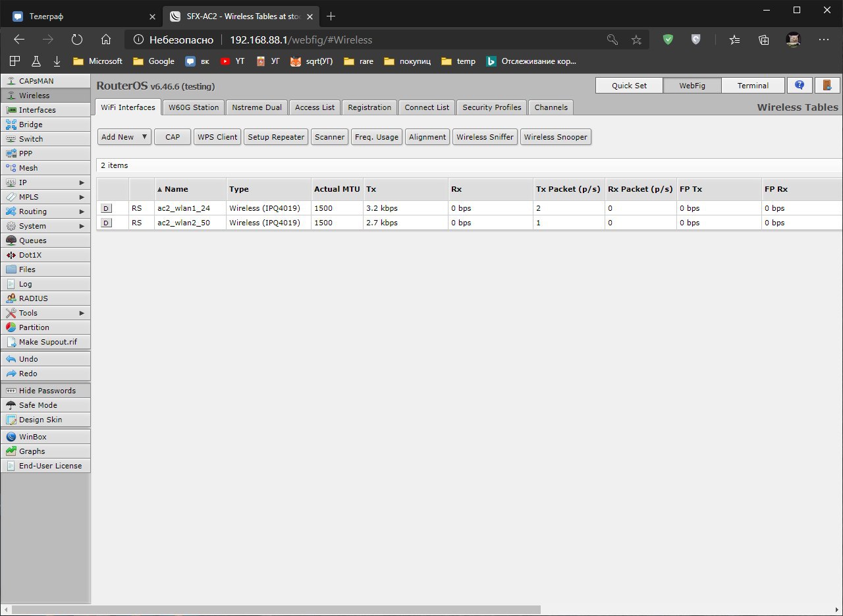This screenshot has width=843, height=616.
Task: Open the Add New dropdown
Action: point(124,137)
